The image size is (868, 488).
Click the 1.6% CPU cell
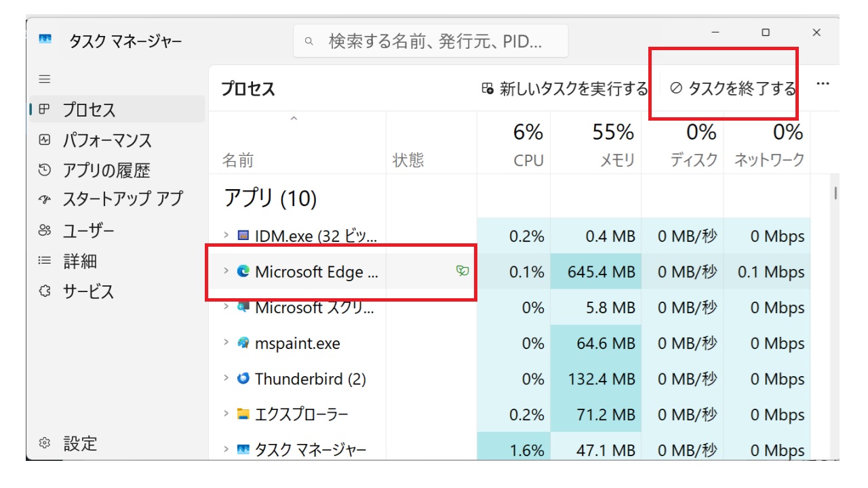[514, 447]
